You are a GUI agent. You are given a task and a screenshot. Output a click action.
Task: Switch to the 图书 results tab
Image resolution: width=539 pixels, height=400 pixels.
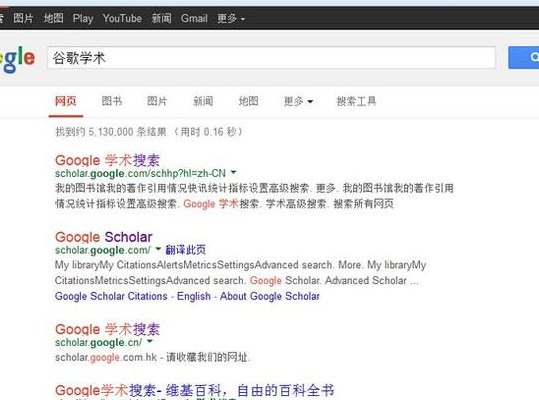(112, 101)
